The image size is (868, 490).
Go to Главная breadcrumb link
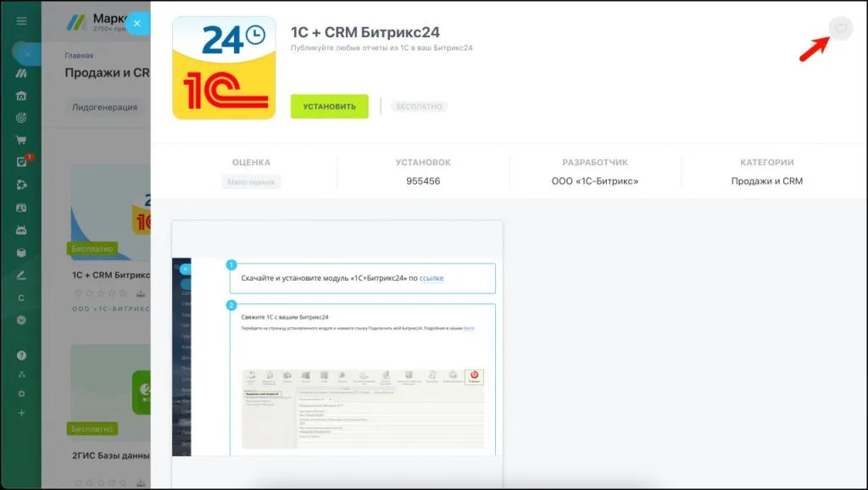pos(79,55)
